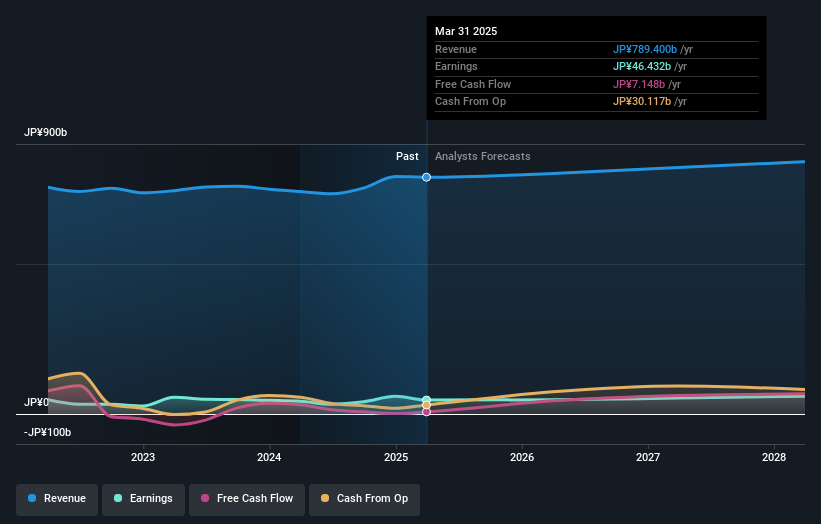This screenshot has width=821, height=524.
Task: Toggle the Earnings legend series
Action: coord(143,499)
